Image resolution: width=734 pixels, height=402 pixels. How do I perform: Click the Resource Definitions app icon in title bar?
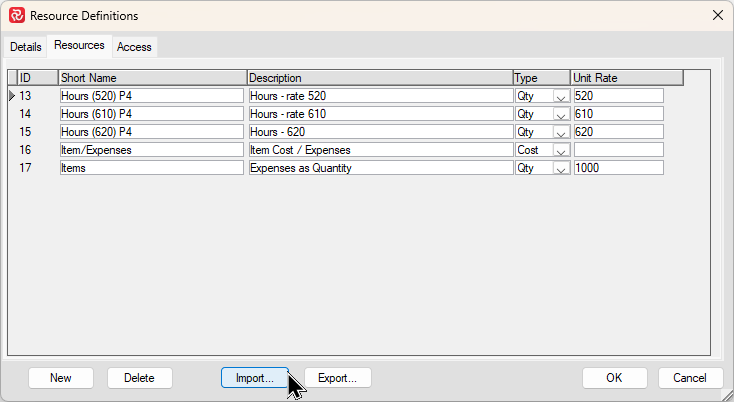(x=16, y=16)
